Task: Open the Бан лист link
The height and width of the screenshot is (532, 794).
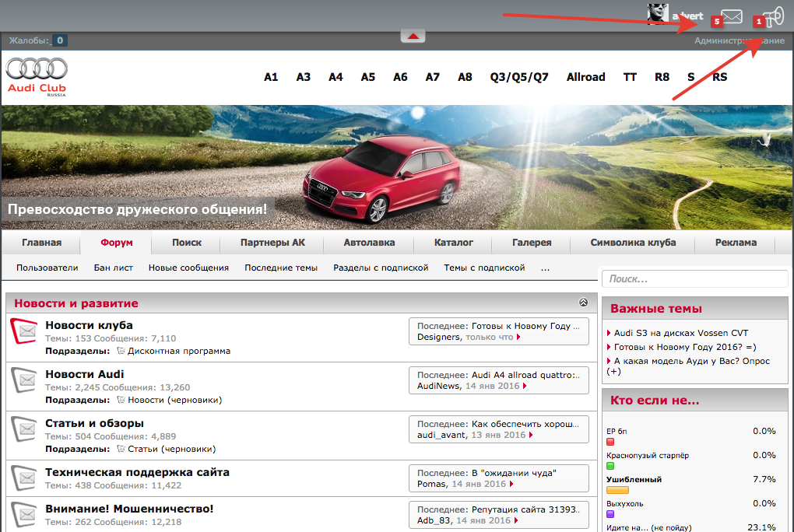Action: (114, 268)
